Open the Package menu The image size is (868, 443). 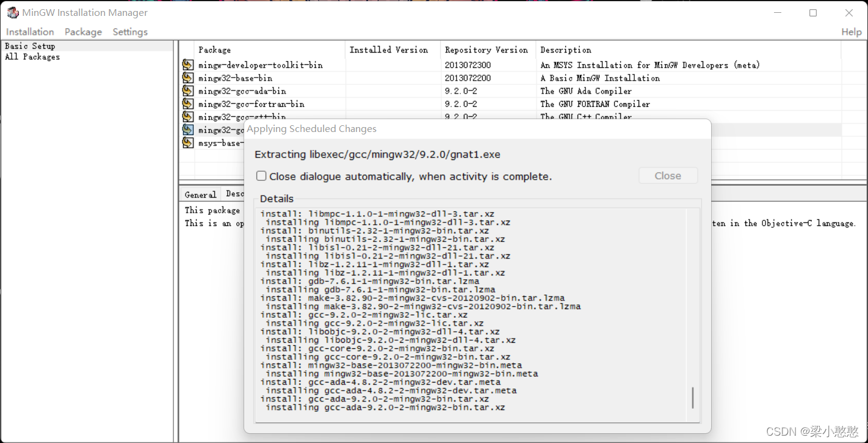(x=83, y=32)
